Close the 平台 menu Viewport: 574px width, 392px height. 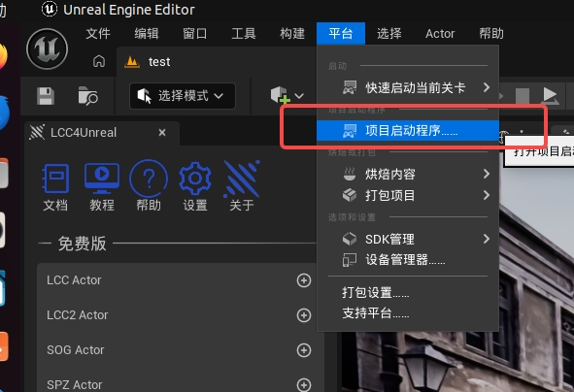[x=341, y=34]
